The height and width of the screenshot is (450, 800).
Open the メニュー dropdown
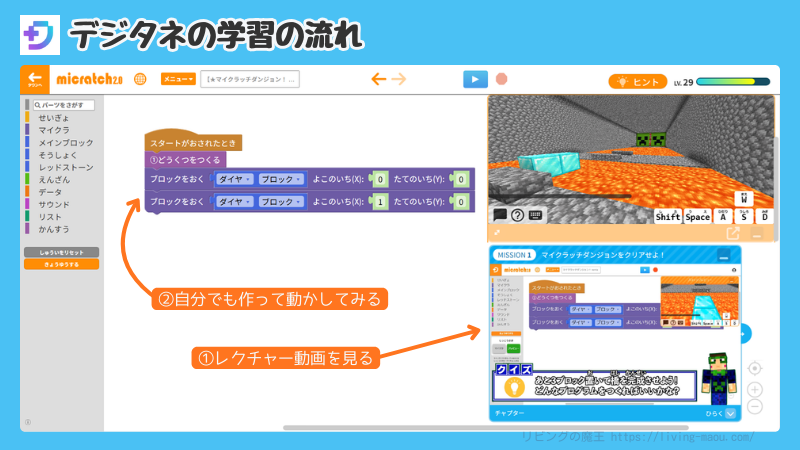[179, 79]
